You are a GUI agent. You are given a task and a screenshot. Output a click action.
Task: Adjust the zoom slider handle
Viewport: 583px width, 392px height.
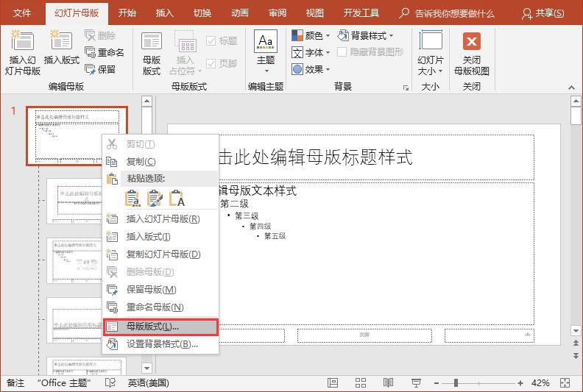(x=456, y=382)
